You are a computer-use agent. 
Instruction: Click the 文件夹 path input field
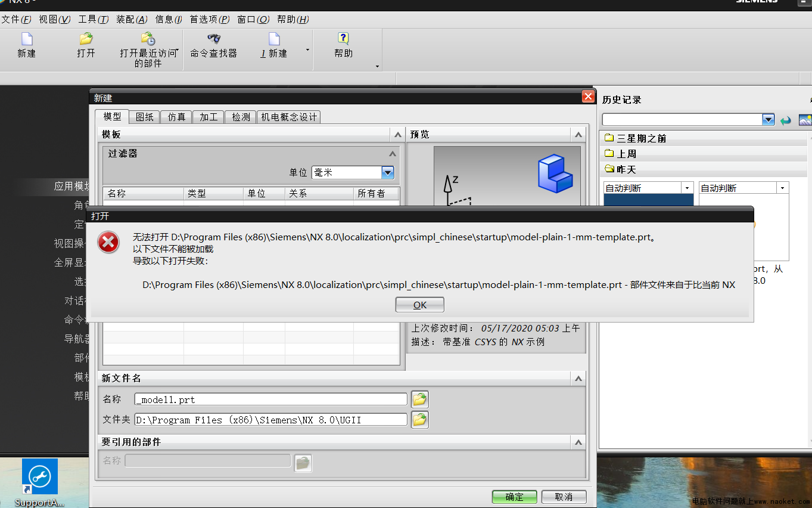pyautogui.click(x=271, y=420)
